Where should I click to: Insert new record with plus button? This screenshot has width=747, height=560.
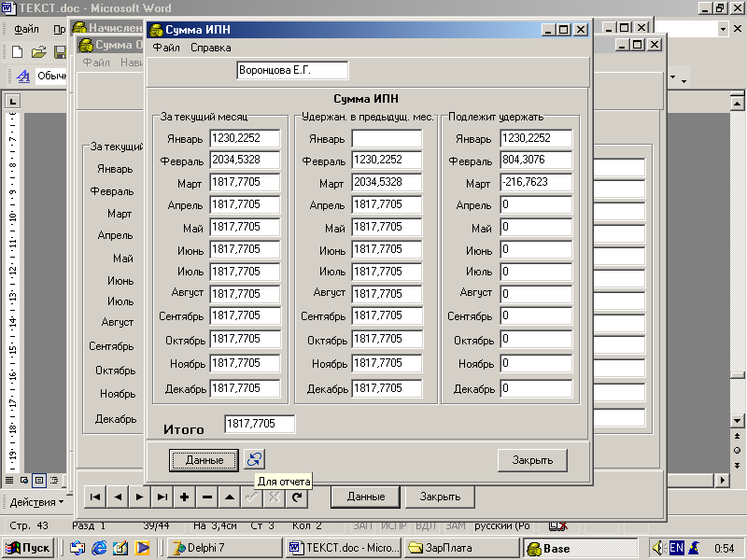click(x=184, y=497)
